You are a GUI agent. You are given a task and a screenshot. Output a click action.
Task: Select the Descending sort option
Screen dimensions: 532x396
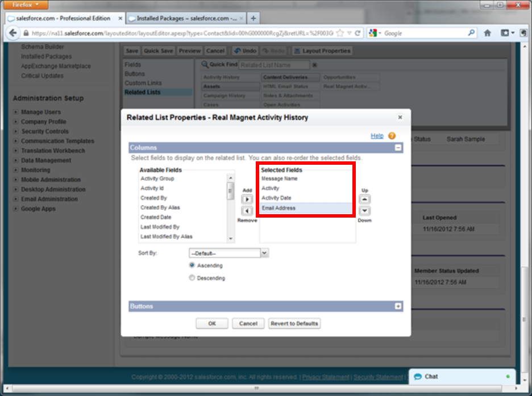pyautogui.click(x=192, y=278)
